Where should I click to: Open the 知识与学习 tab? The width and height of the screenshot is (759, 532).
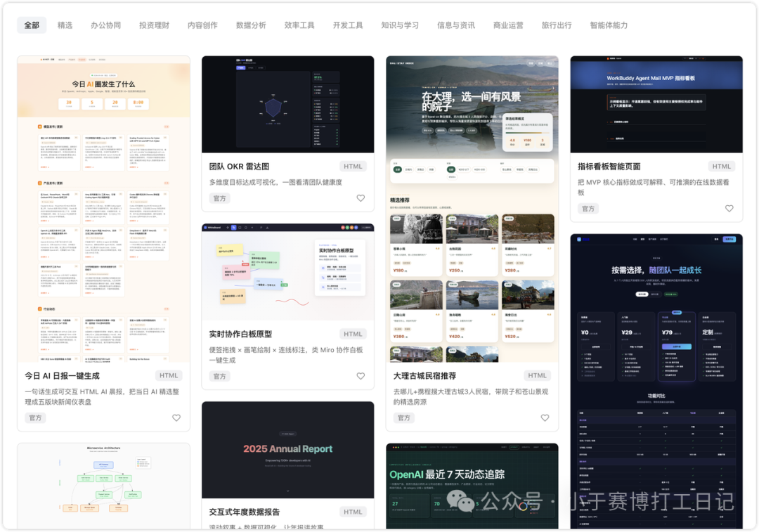pos(400,25)
